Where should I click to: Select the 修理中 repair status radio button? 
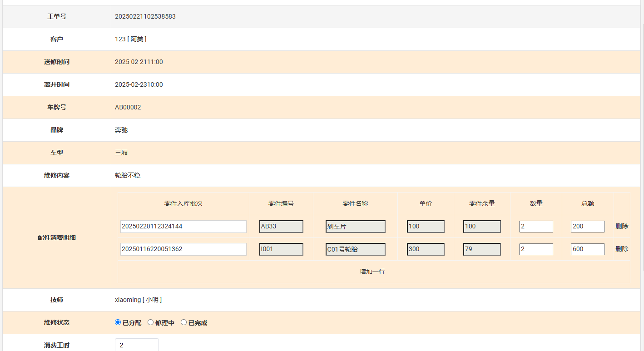point(151,322)
